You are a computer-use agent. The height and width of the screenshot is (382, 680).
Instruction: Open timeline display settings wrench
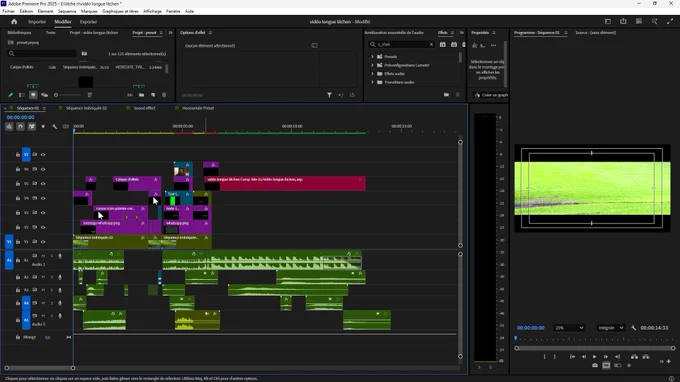coord(55,127)
